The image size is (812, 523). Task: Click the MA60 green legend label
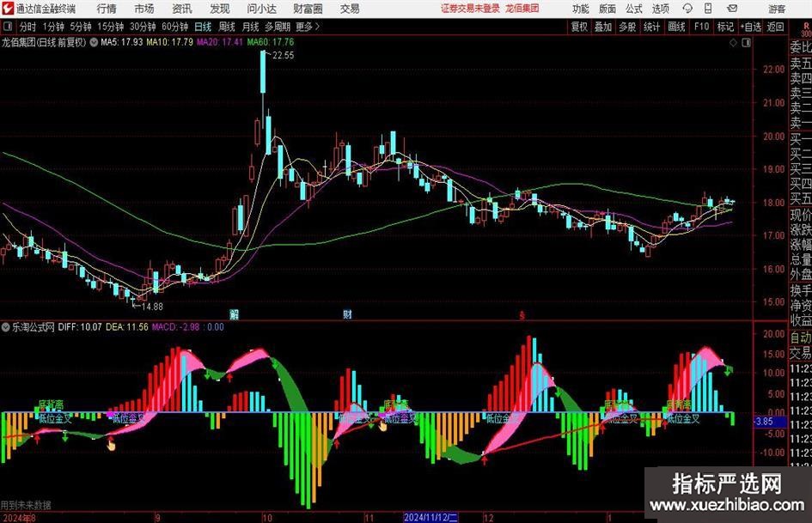(x=270, y=41)
